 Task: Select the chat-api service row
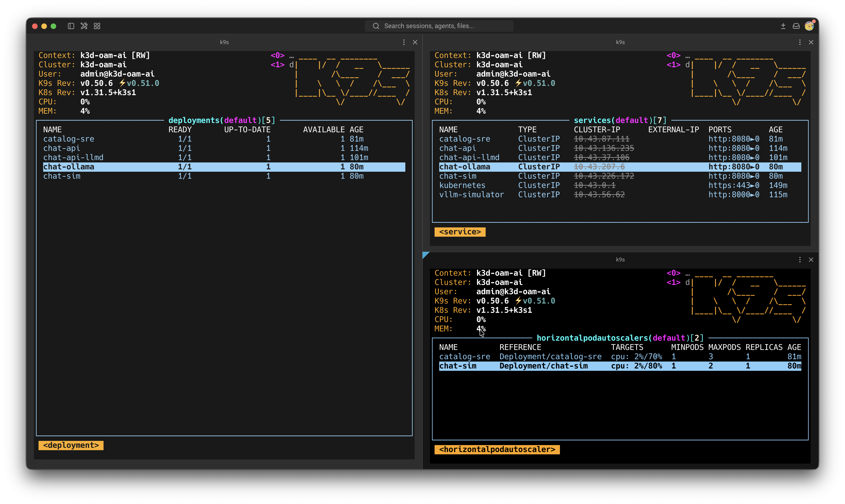pos(620,148)
